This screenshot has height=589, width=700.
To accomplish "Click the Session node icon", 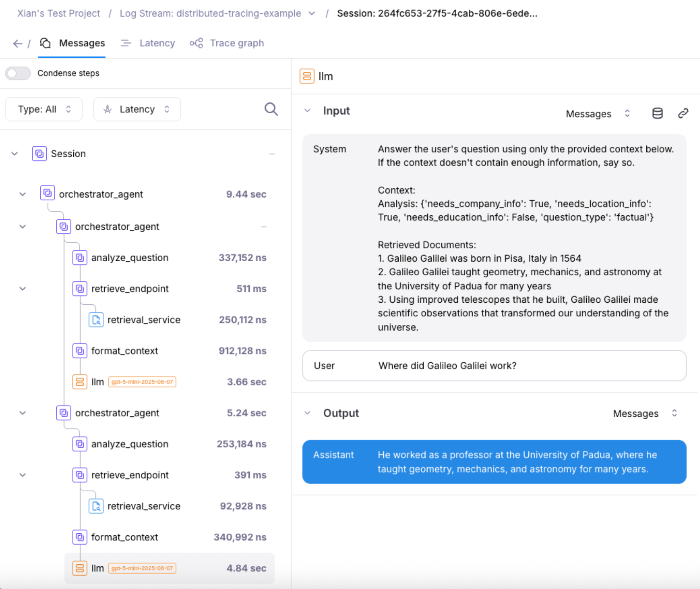I will tap(39, 154).
